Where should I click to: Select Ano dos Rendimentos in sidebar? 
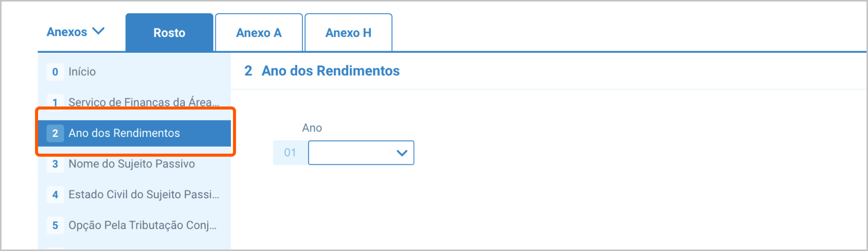point(124,133)
